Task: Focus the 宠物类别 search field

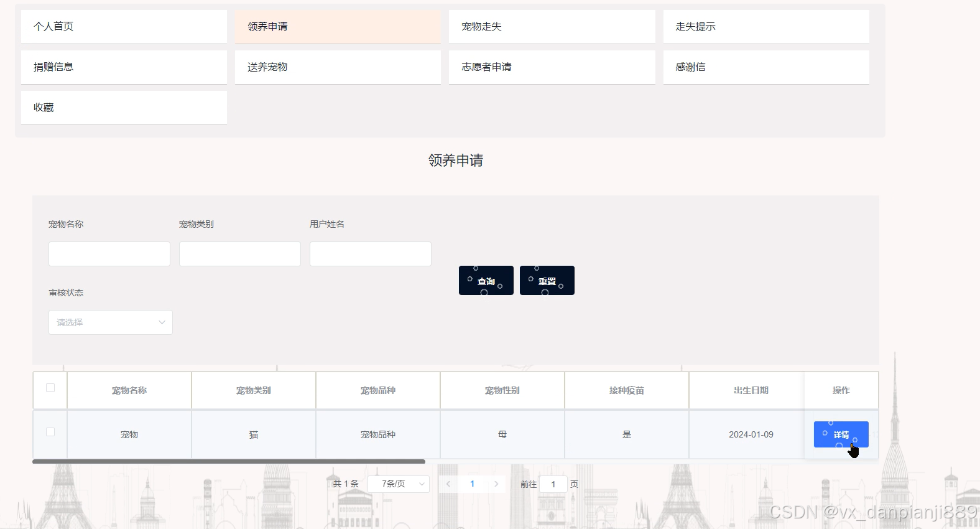Action: click(x=240, y=254)
